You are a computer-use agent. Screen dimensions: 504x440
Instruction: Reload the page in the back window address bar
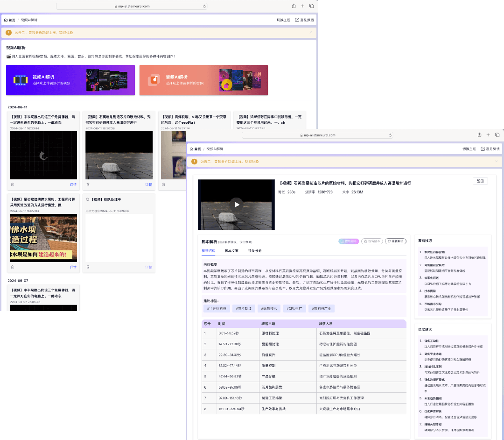pyautogui.click(x=204, y=6)
